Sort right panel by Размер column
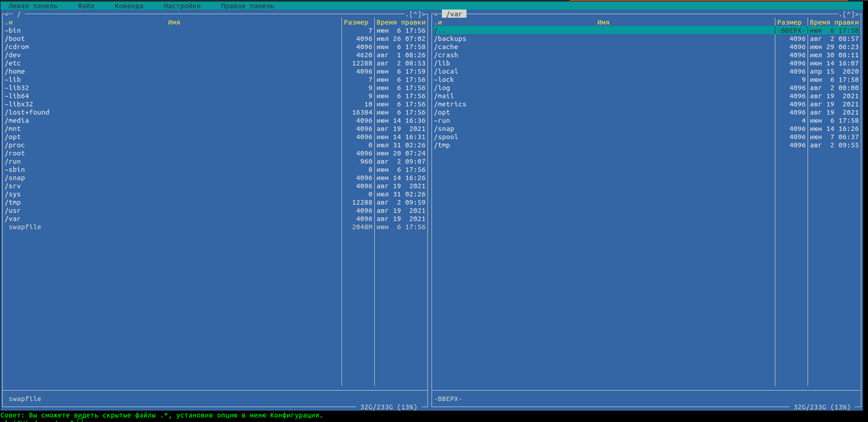868x422 pixels. click(790, 22)
